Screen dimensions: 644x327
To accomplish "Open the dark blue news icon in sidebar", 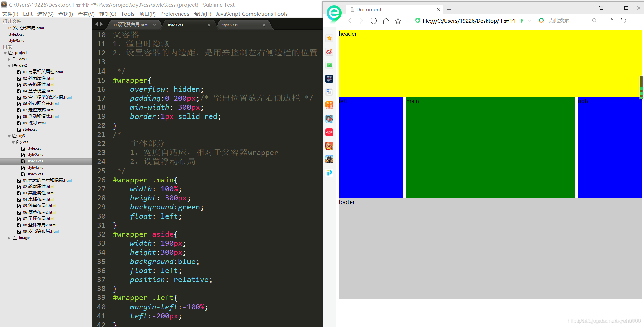I will (329, 79).
